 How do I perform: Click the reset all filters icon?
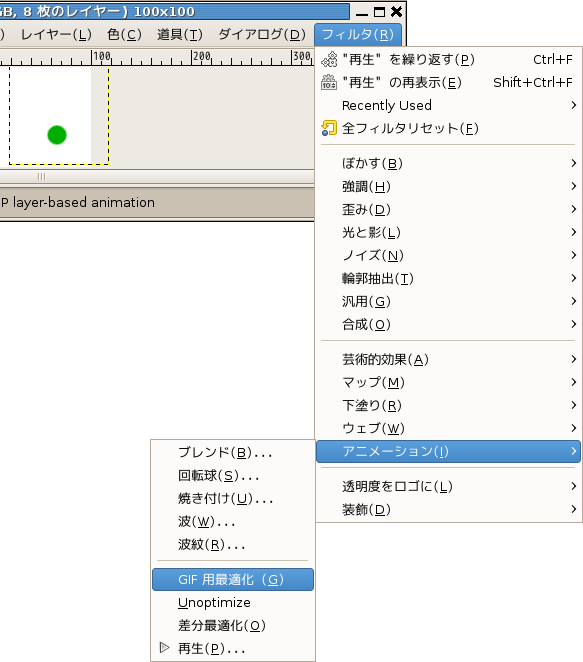click(329, 128)
